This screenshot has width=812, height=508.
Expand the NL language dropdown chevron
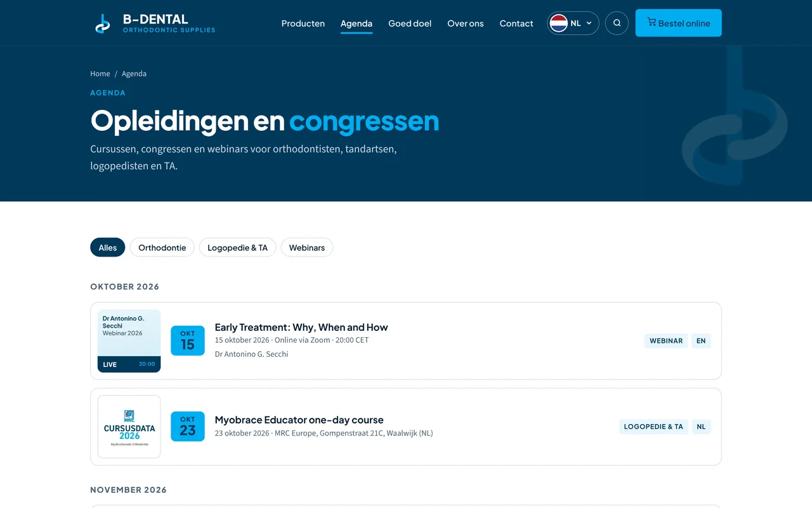click(x=589, y=23)
